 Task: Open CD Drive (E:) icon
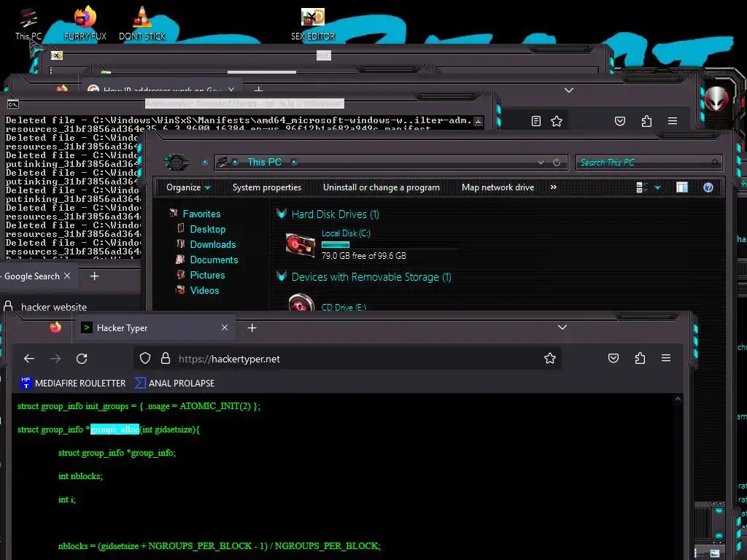301,303
